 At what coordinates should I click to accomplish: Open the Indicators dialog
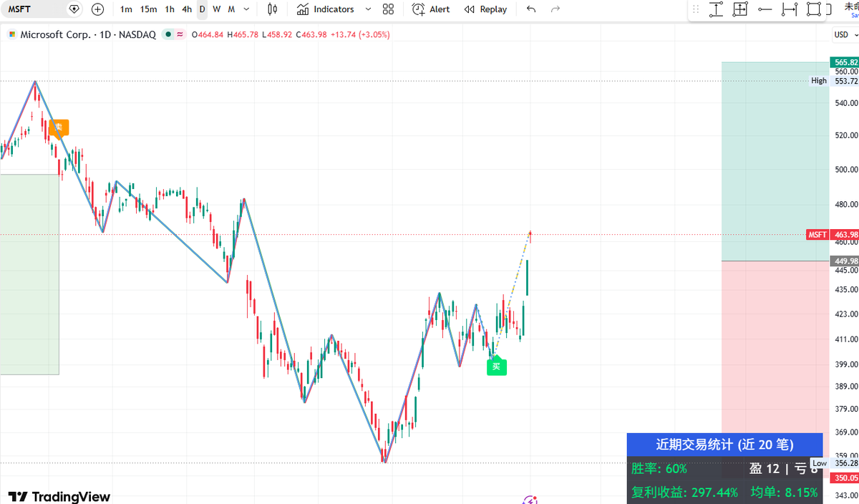[x=326, y=9]
